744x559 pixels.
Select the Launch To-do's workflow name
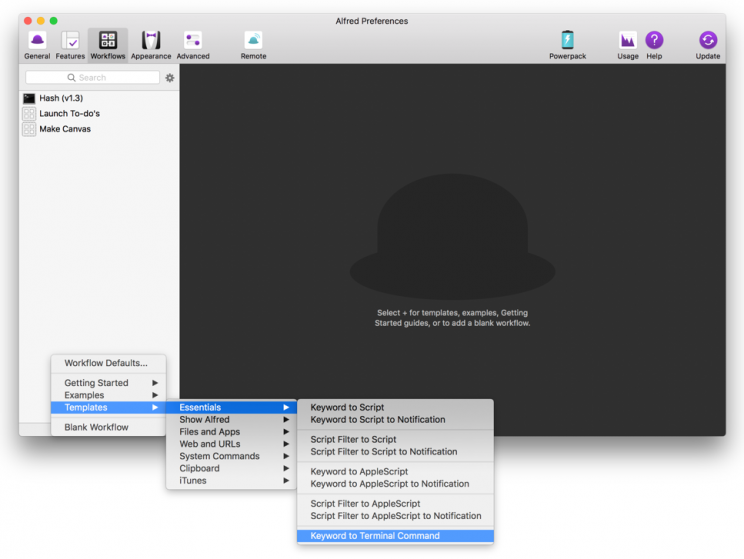point(70,114)
